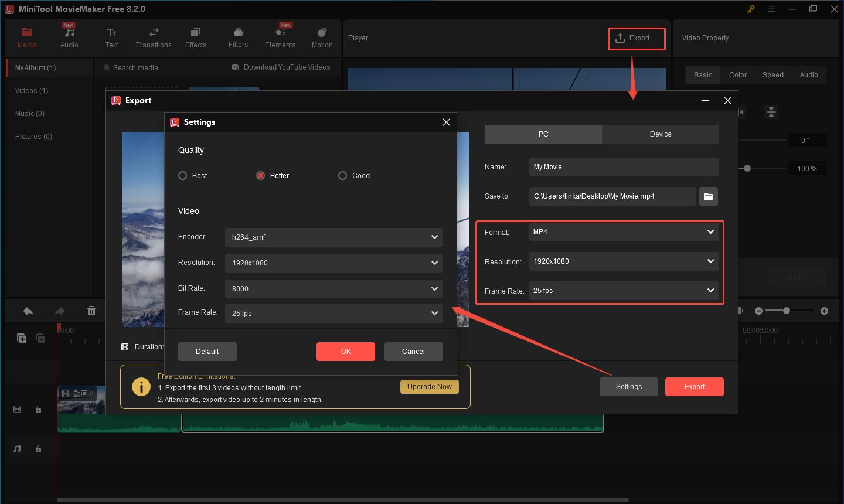Toggle the audio track lock icon
This screenshot has width=844, height=504.
(x=38, y=449)
